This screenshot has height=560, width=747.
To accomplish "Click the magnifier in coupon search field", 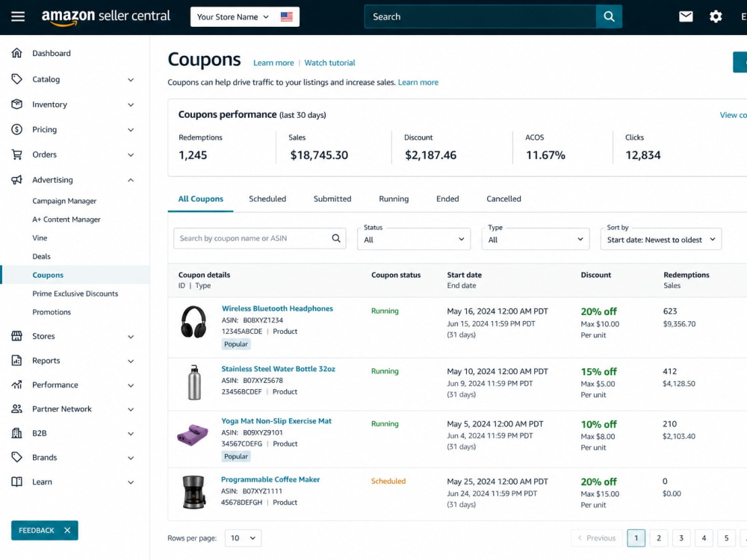I will click(x=336, y=238).
